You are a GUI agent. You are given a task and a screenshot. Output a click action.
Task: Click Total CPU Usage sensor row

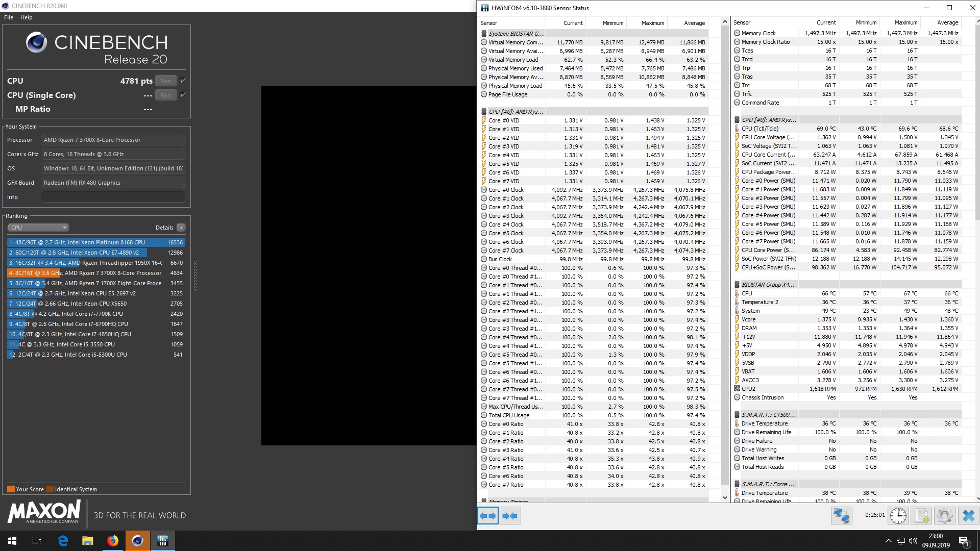coord(594,415)
